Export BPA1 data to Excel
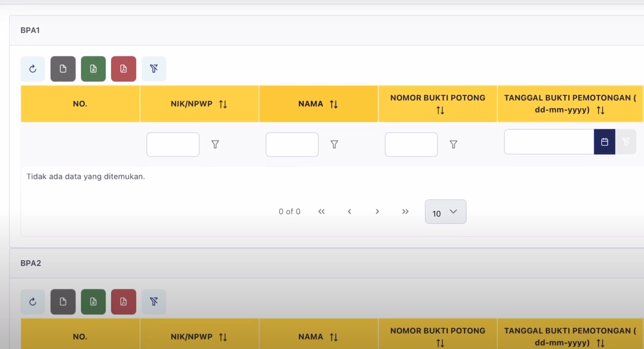Image resolution: width=644 pixels, height=349 pixels. 93,69
